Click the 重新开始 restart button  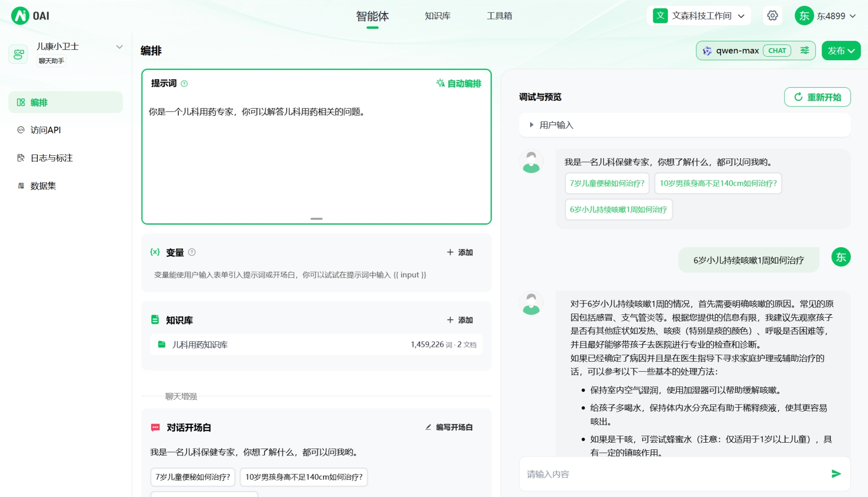pos(817,97)
